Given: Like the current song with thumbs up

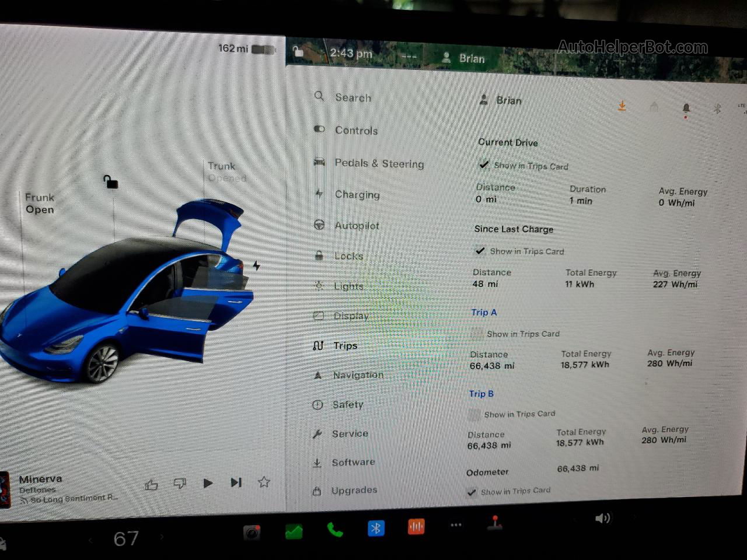Looking at the screenshot, I should pyautogui.click(x=152, y=484).
